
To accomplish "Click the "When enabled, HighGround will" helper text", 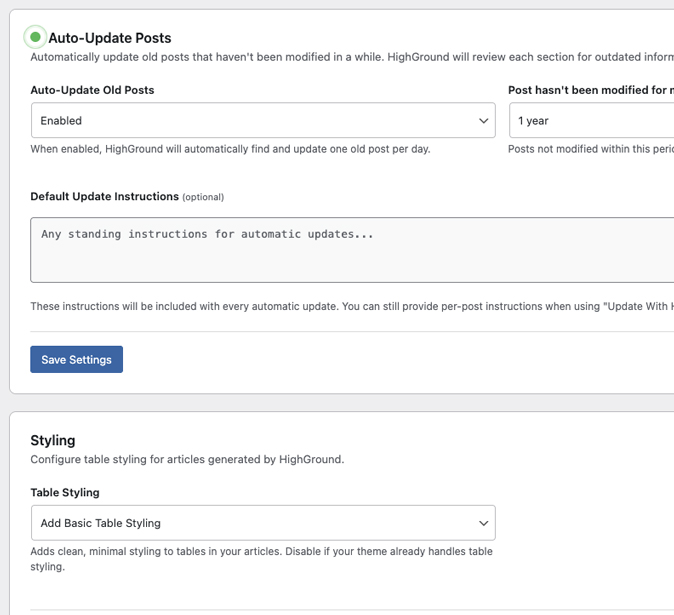I will (230, 149).
